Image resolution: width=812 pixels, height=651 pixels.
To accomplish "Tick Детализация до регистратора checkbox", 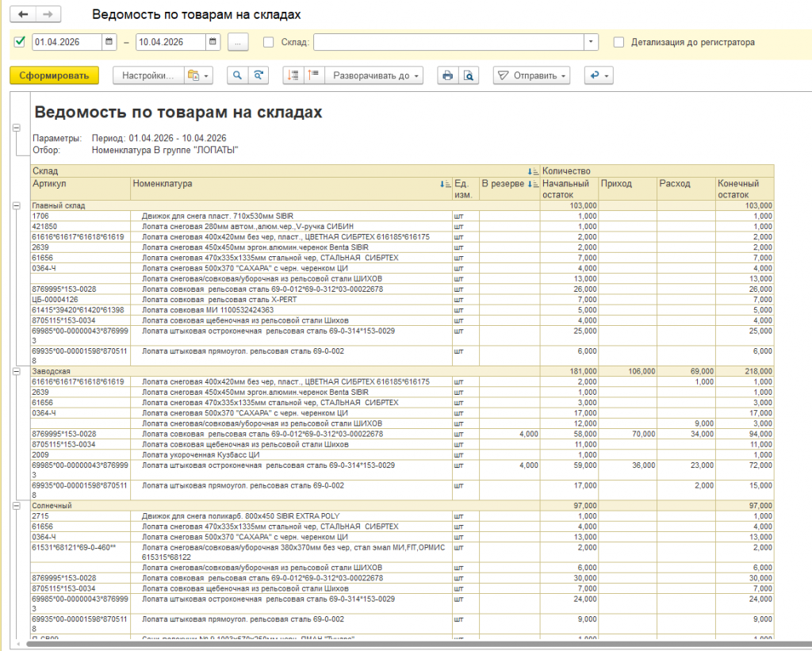I will pyautogui.click(x=619, y=42).
